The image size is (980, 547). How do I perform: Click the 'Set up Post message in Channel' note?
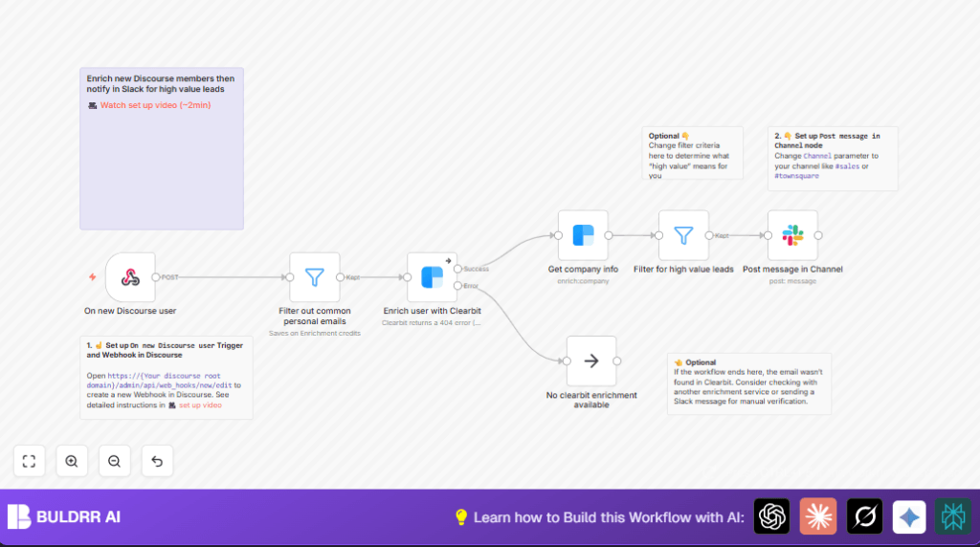pos(833,159)
